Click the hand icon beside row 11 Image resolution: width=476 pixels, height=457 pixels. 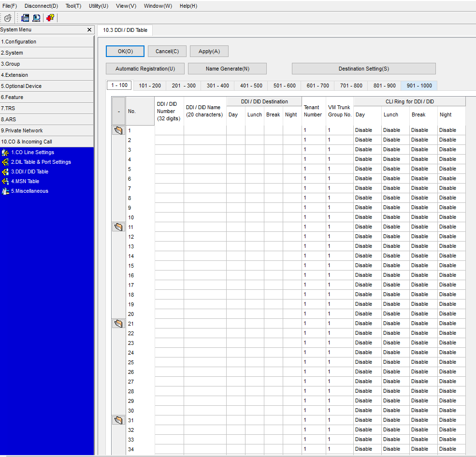tap(118, 227)
